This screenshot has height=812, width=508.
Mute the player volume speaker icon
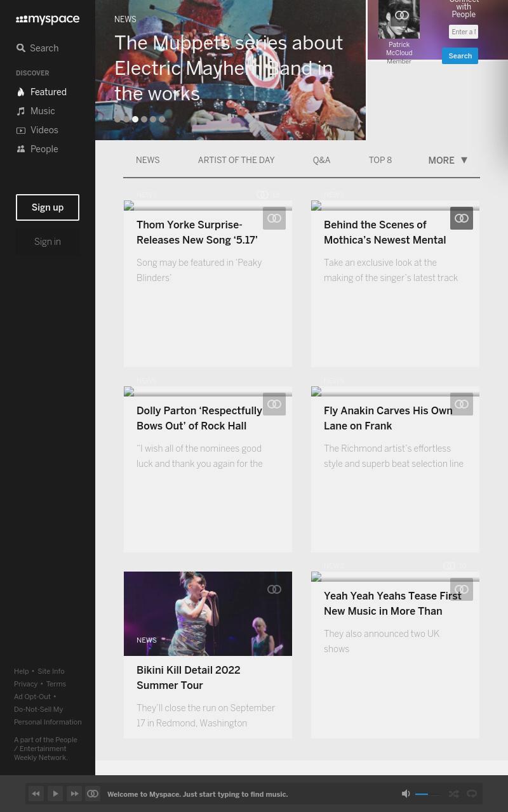406,794
